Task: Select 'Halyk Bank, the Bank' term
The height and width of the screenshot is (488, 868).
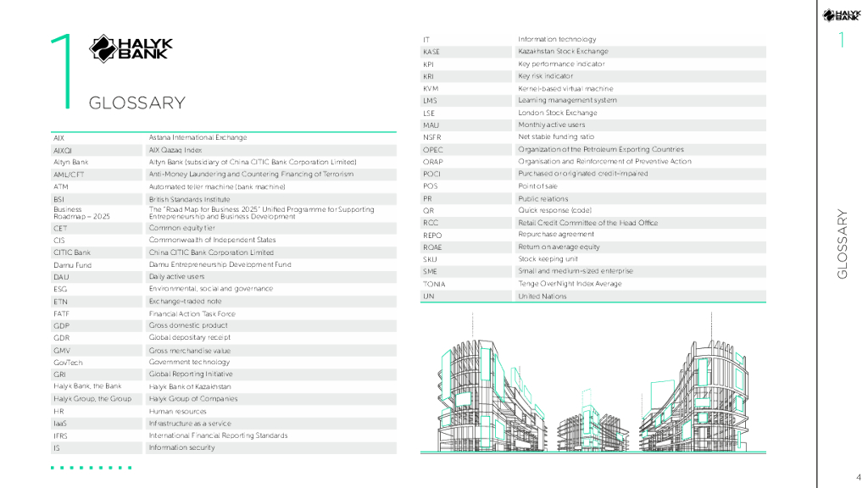Action: coord(87,386)
